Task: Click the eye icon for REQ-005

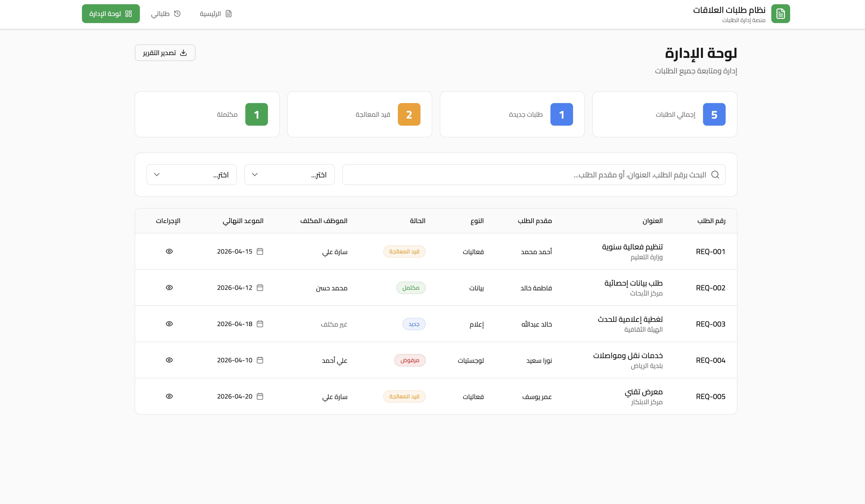Action: click(x=169, y=396)
